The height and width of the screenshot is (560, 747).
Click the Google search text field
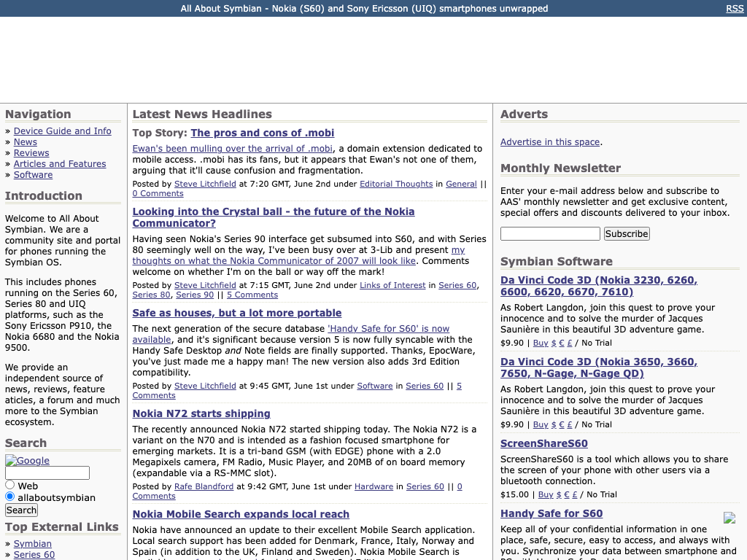pos(47,472)
